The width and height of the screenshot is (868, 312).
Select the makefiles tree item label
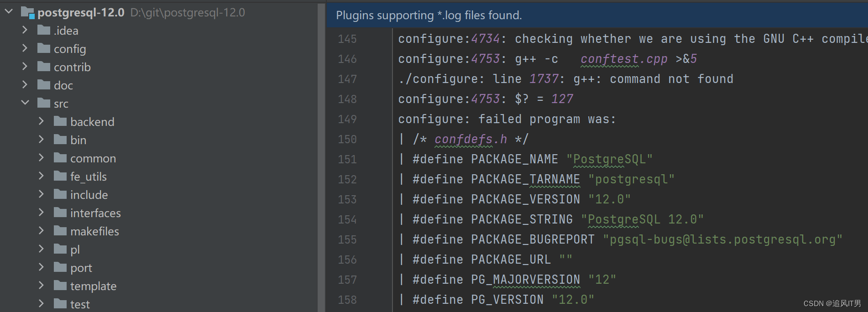point(94,231)
